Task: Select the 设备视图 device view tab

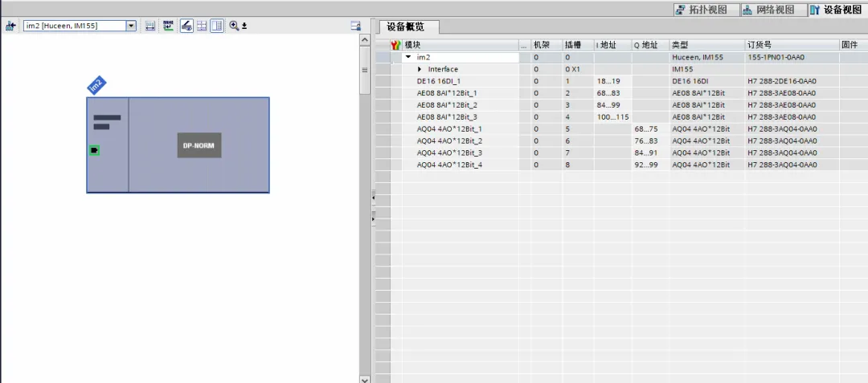Action: [835, 10]
